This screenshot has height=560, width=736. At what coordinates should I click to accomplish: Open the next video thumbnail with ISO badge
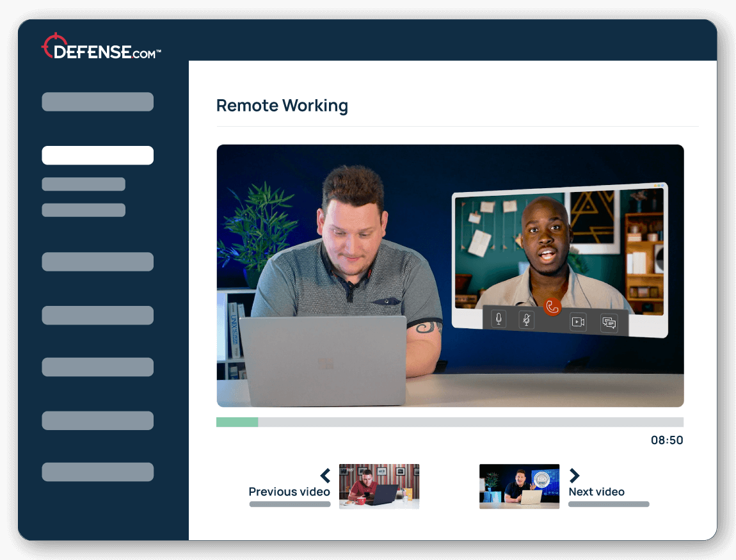519,486
